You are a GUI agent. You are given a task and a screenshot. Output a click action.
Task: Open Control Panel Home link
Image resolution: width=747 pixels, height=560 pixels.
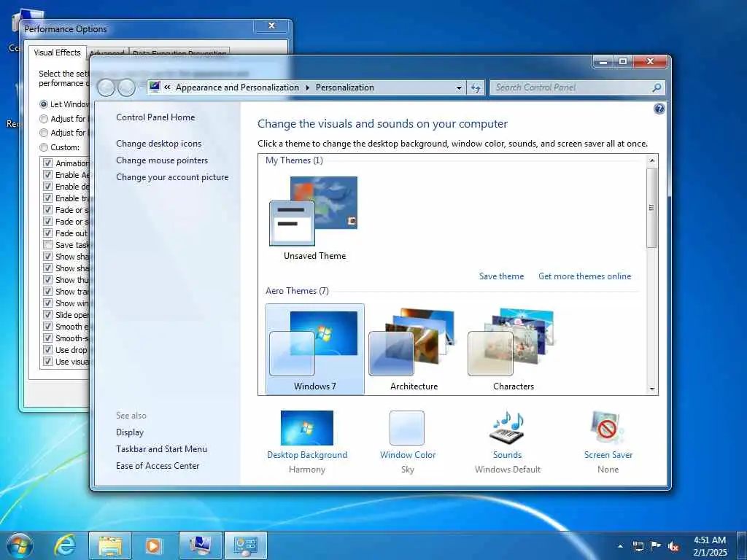(x=155, y=117)
